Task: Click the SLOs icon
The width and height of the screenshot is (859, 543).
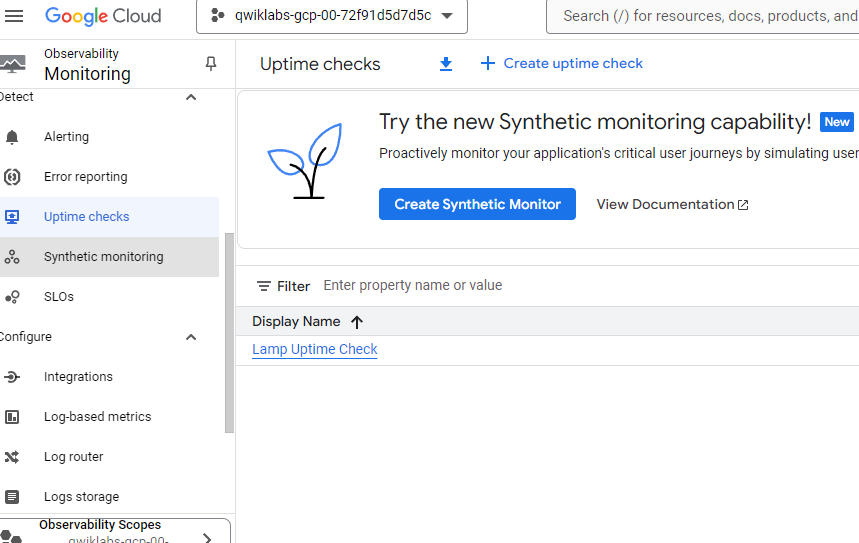Action: coord(12,297)
